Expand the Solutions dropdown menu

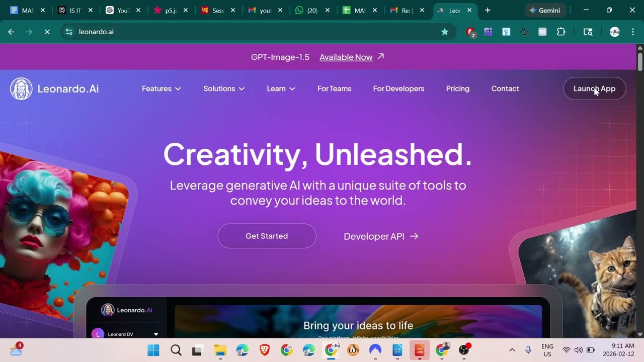(x=224, y=88)
